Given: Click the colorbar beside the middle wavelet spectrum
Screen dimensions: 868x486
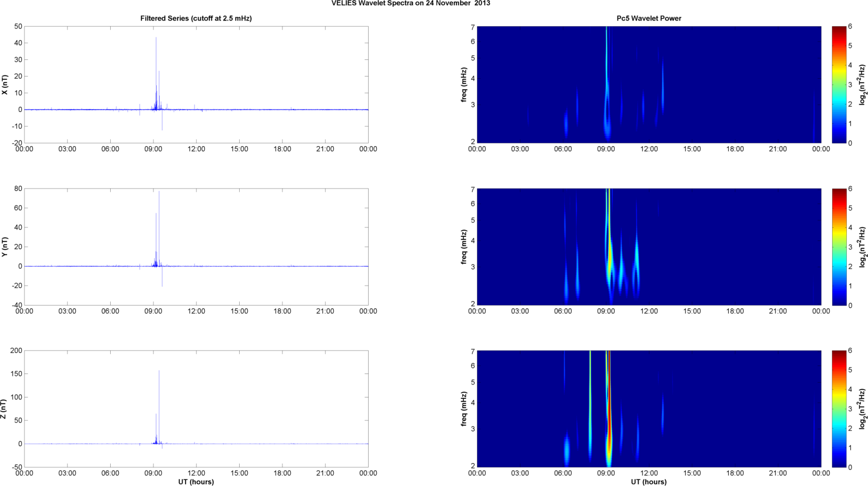Looking at the screenshot, I should (x=839, y=247).
